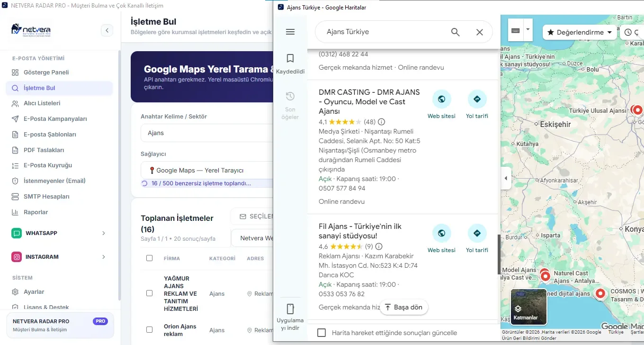Screen dimensions: 644x345
Task: Select İşletme Bul in the Netvera sidebar
Action: coord(59,88)
